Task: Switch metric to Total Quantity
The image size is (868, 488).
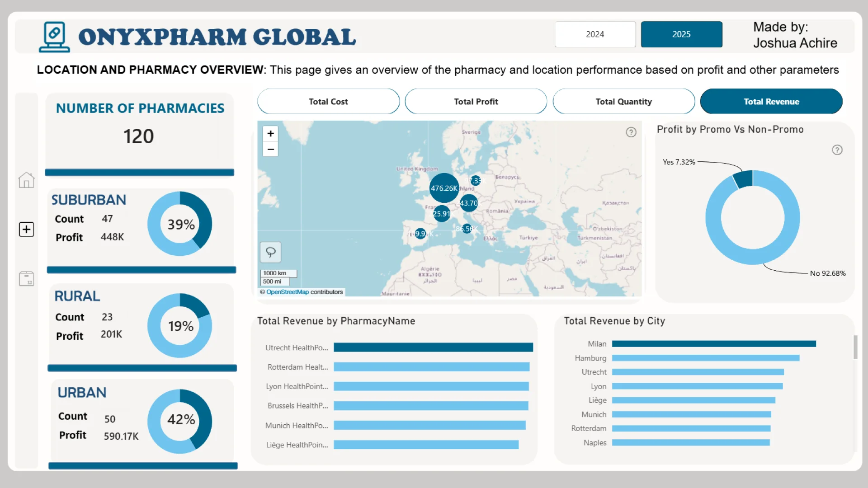Action: click(x=623, y=102)
